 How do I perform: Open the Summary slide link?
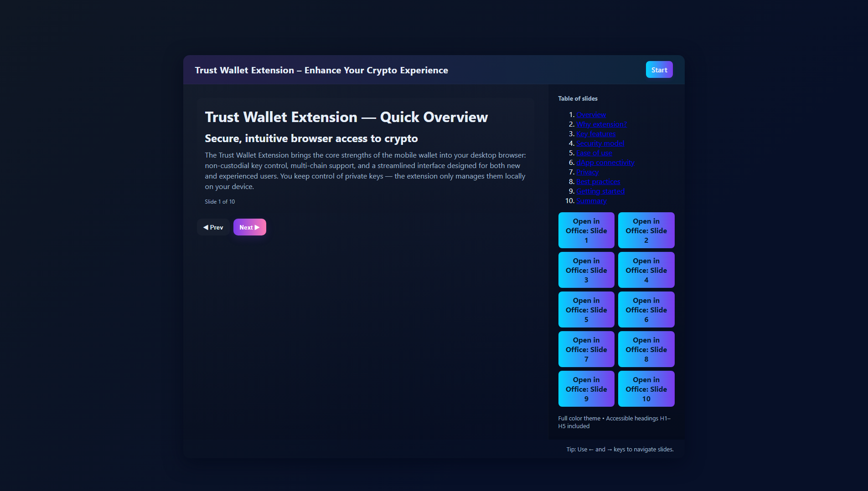click(591, 201)
